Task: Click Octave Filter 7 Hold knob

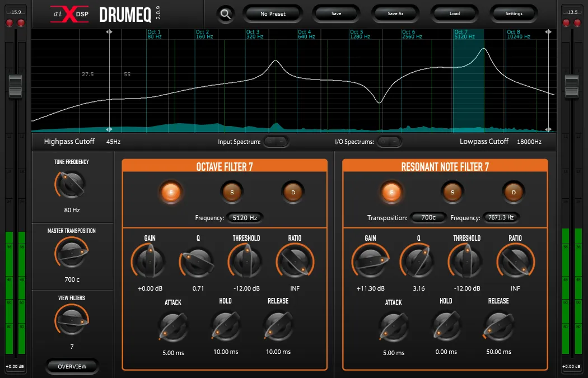Action: 226,326
